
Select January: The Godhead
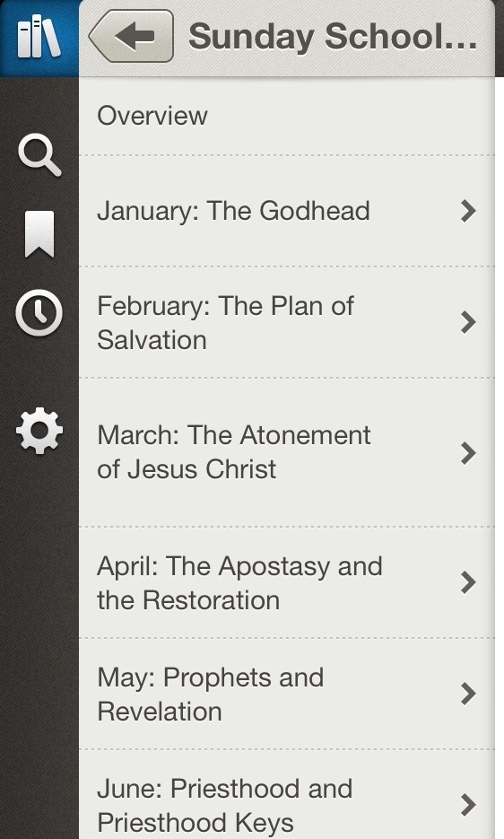[x=287, y=211]
